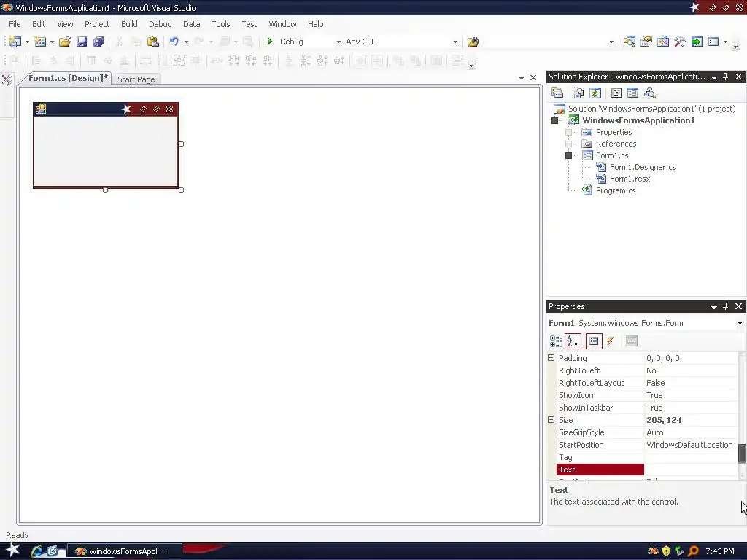Screen dimensions: 747x560
Task: Open Solution Explorer via the main toolbar icon
Action: tap(630, 42)
